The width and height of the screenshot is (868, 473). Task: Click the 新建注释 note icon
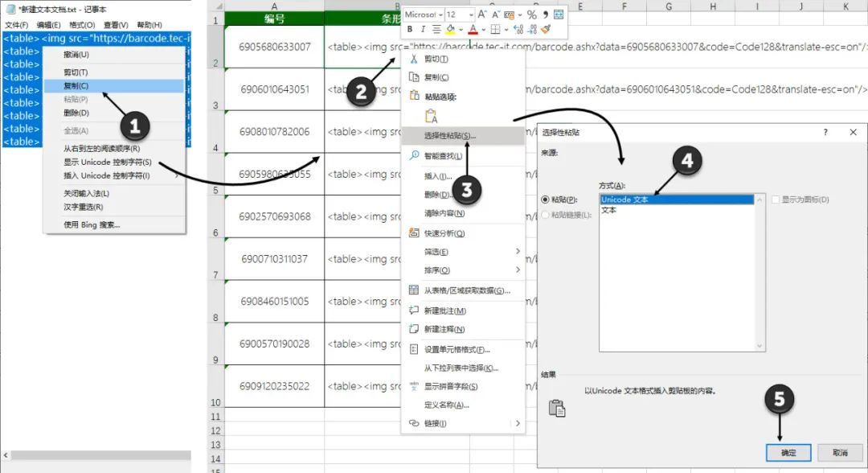pyautogui.click(x=414, y=329)
